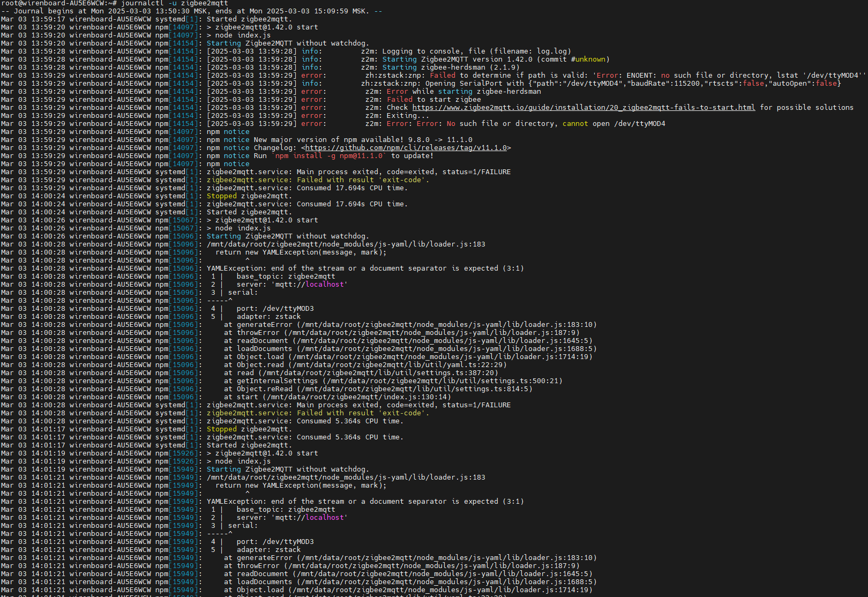The height and width of the screenshot is (597, 868).
Task: Click the 'at start' index.js:130:14 trace line
Action: [338, 397]
